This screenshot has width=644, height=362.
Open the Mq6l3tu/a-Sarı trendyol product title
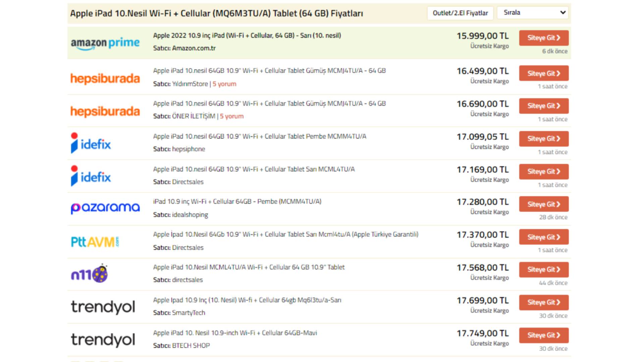pos(247,300)
